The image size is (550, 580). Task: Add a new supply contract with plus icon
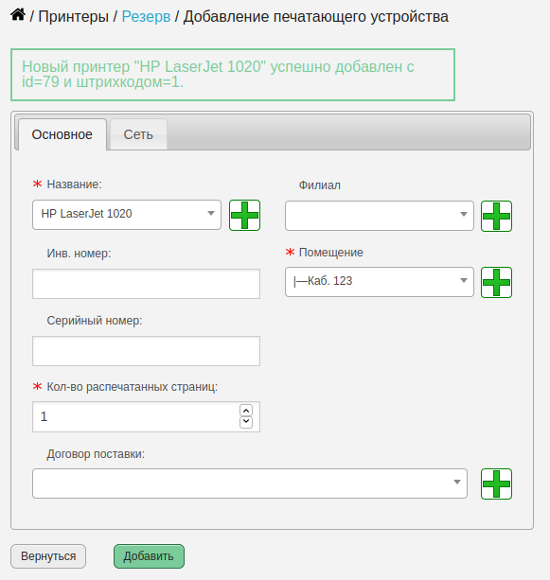tap(496, 484)
